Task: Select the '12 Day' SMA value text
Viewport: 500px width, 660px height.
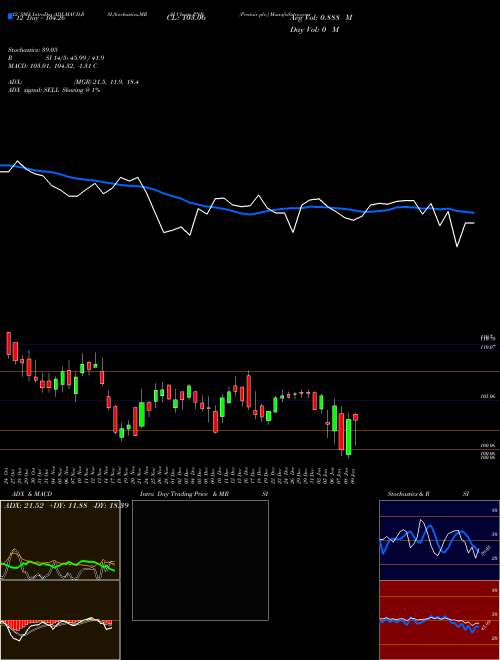Action: click(x=39, y=18)
